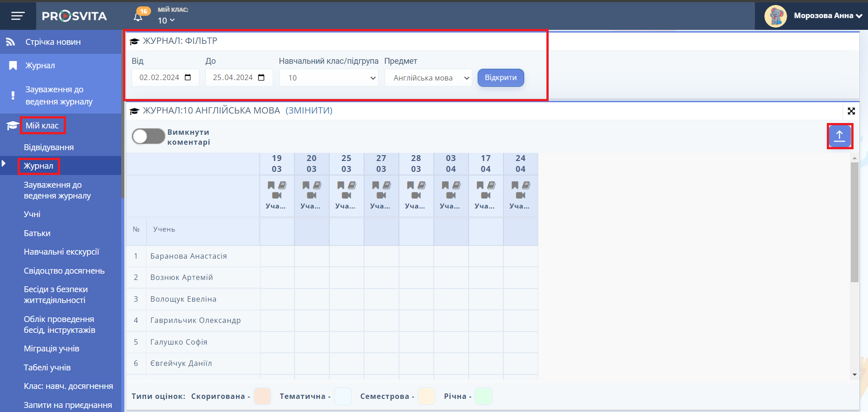Image resolution: width=868 pixels, height=412 pixels.
Task: Open 'Стрічка новин' in sidebar
Action: tap(53, 42)
